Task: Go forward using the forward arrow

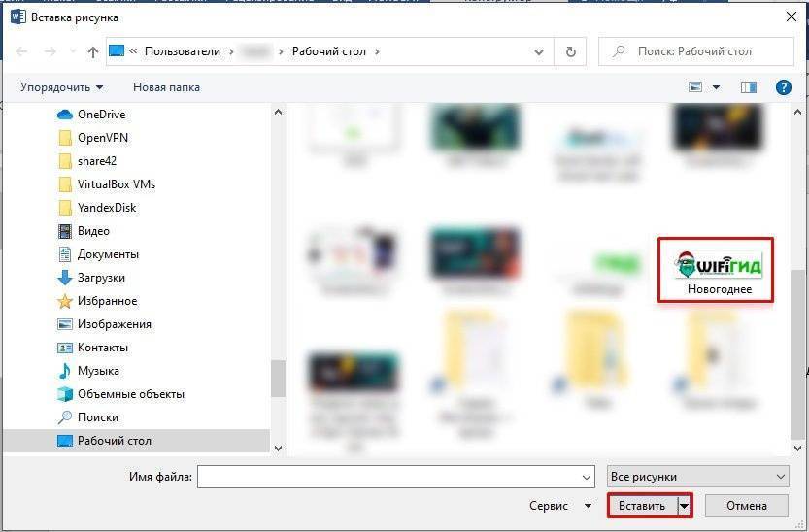Action: click(x=51, y=51)
